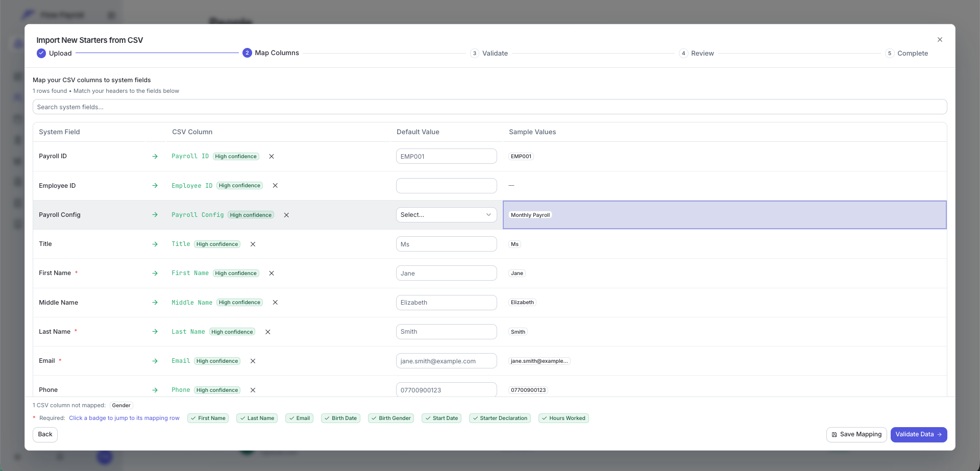Viewport: 980px width, 471px height.
Task: Select the Map Columns step
Action: 271,53
